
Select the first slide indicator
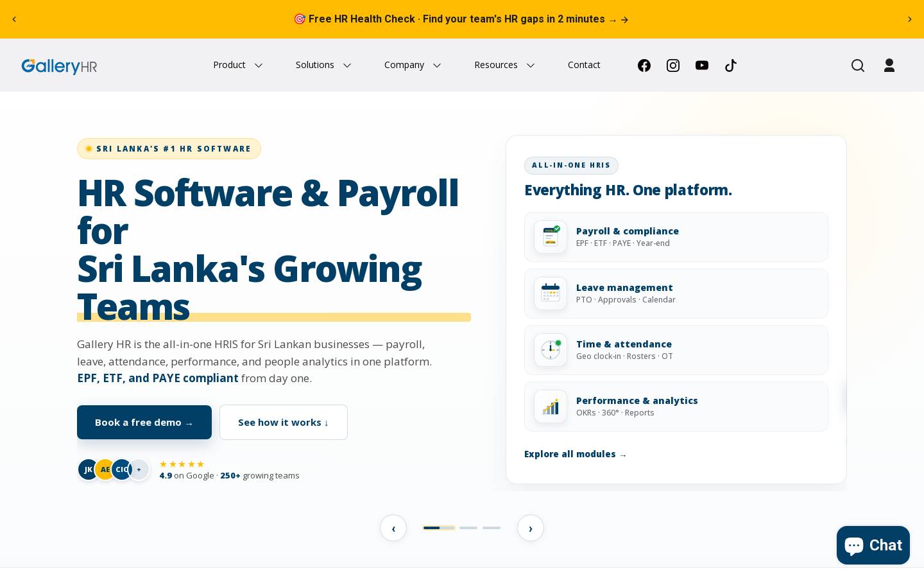point(439,528)
